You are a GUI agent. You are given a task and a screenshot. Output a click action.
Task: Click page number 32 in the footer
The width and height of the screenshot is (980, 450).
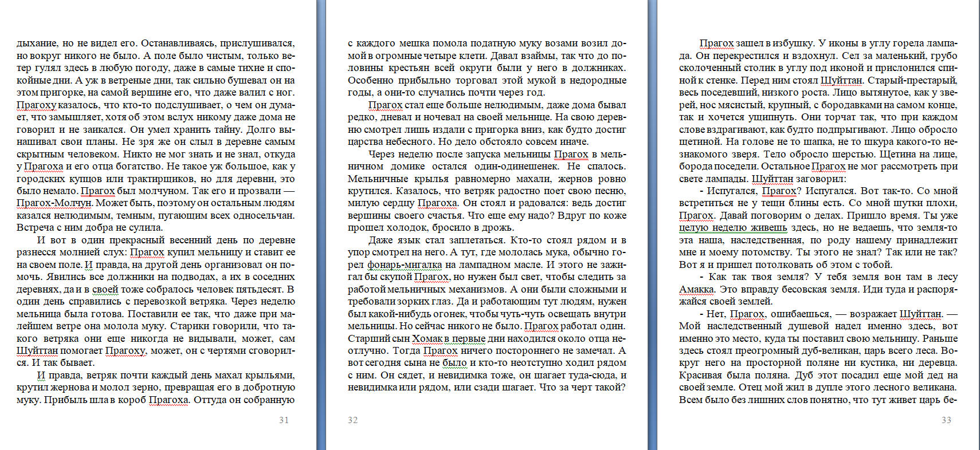click(352, 420)
